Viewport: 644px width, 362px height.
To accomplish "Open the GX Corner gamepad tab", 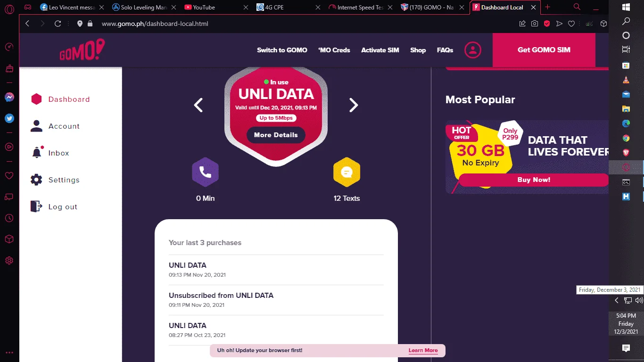I will [28, 8].
